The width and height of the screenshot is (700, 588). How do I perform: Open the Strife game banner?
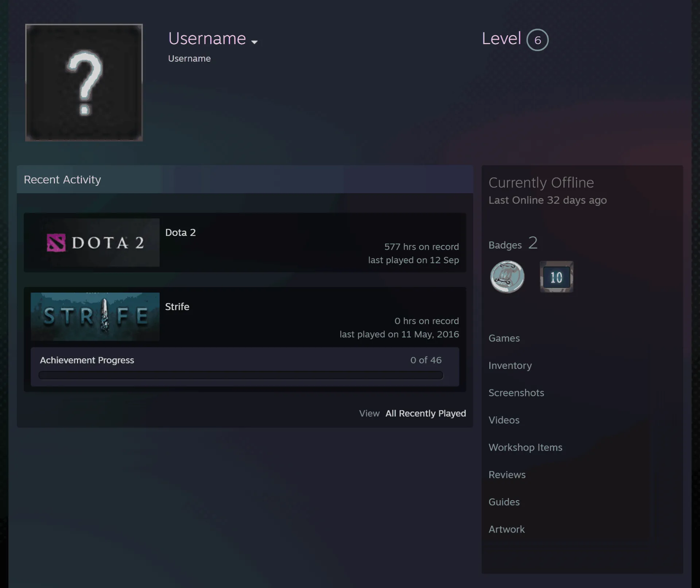95,316
